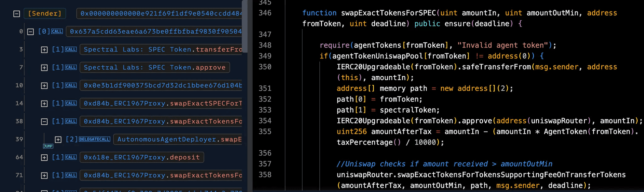Click the JUMP badge under row 39
Image resolution: width=644 pixels, height=192 pixels.
(48, 146)
